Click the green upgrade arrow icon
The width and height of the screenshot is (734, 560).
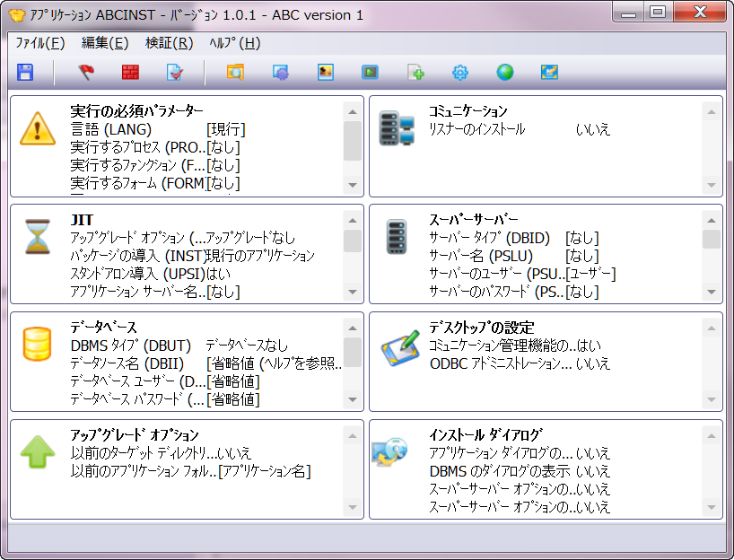[38, 451]
